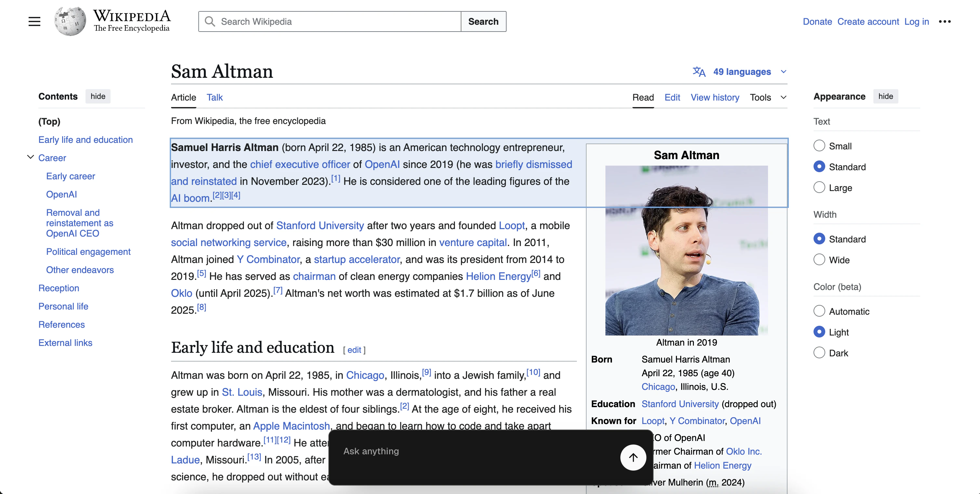The width and height of the screenshot is (980, 494).
Task: Hide the Contents sidebar
Action: tap(98, 96)
